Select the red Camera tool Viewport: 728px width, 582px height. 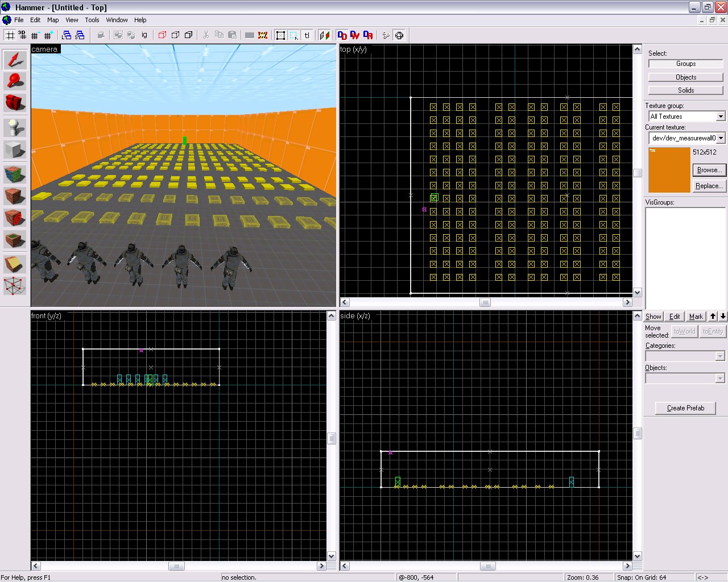click(x=15, y=103)
